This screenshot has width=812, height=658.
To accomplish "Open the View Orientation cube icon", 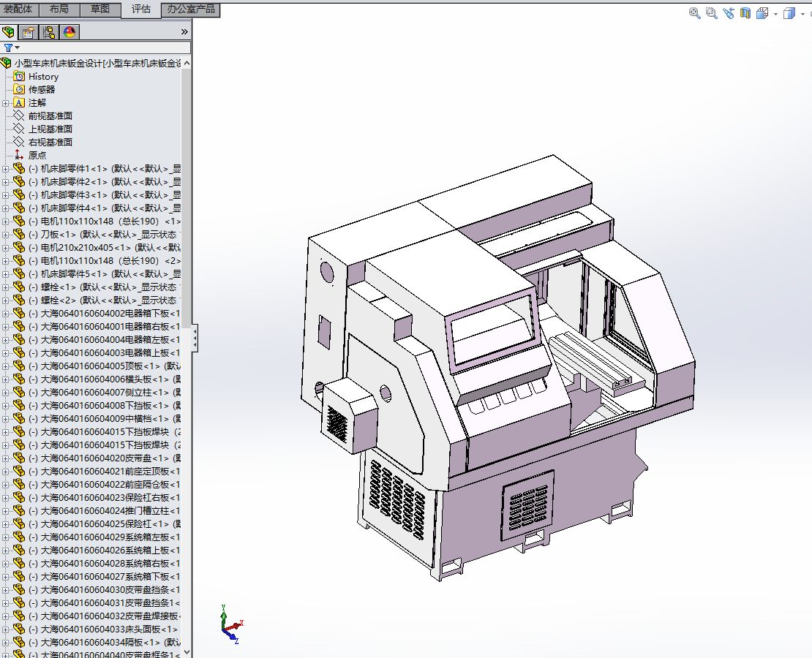I will coord(762,13).
